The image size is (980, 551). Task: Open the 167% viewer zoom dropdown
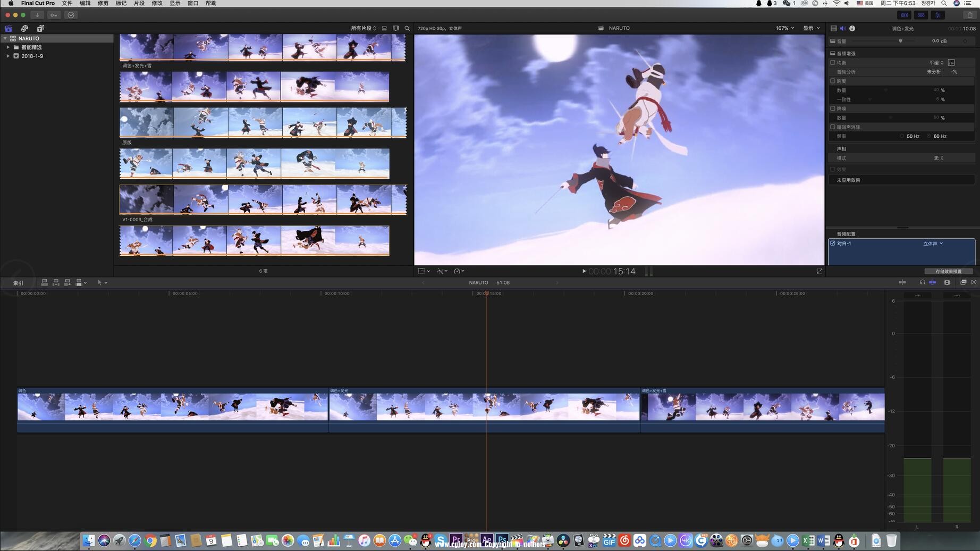(x=785, y=28)
